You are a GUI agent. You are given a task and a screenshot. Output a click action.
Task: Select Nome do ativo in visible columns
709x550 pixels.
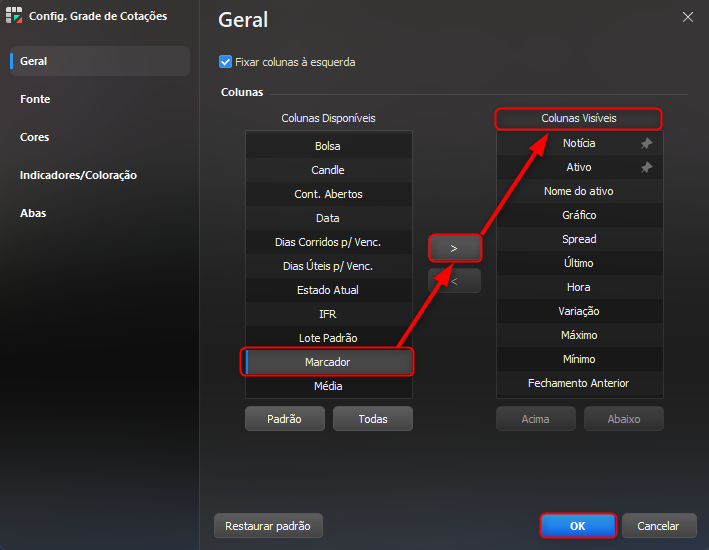pos(580,191)
